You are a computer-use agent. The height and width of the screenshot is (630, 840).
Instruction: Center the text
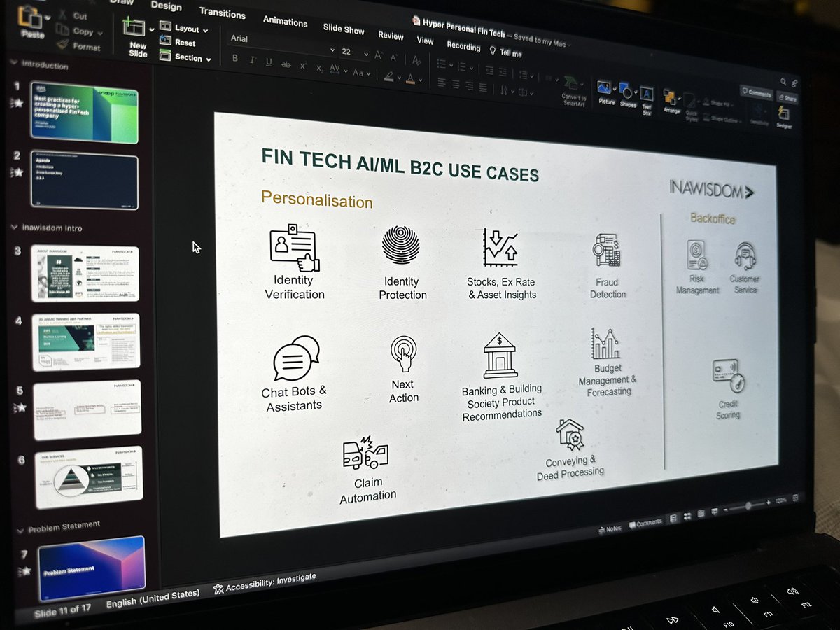tap(456, 83)
